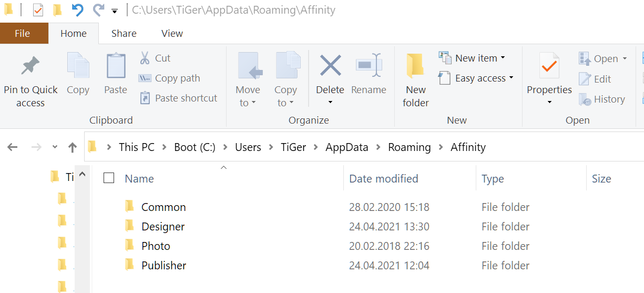Navigate up one folder level arrow
644x293 pixels.
click(73, 147)
